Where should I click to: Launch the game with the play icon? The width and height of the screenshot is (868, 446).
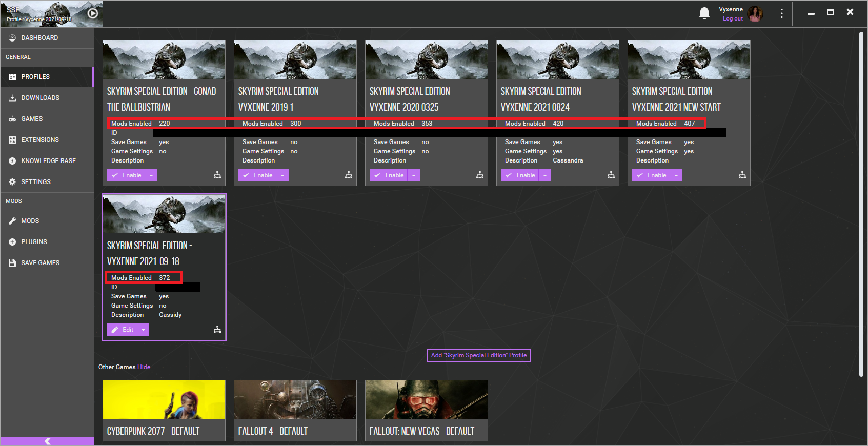[x=93, y=13]
